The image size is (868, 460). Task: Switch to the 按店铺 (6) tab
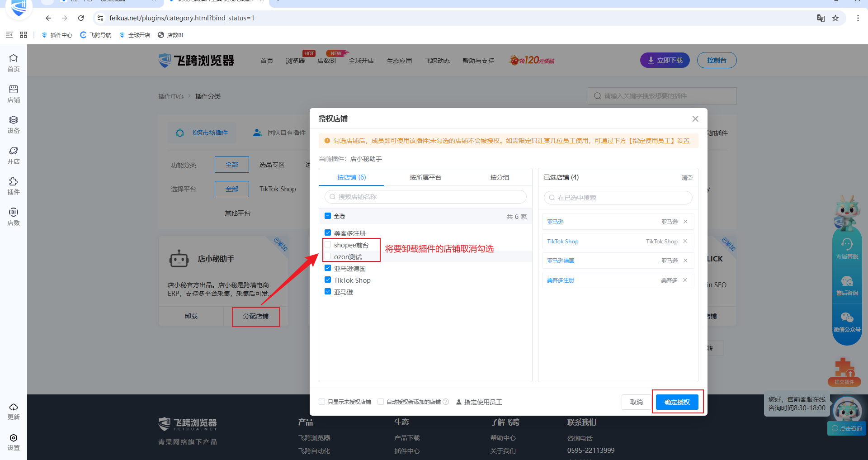(352, 177)
